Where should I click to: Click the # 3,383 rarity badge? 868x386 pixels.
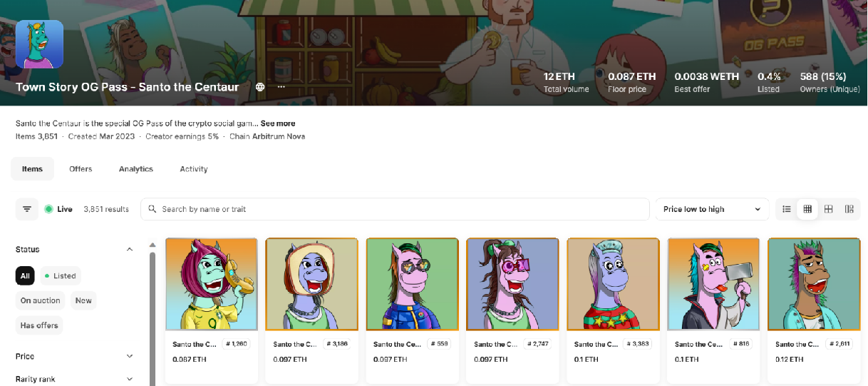click(639, 344)
